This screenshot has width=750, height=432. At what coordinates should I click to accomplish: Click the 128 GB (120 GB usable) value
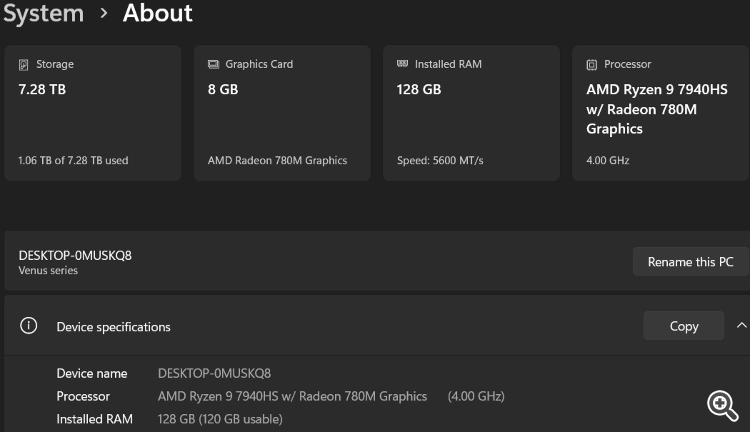[220, 419]
